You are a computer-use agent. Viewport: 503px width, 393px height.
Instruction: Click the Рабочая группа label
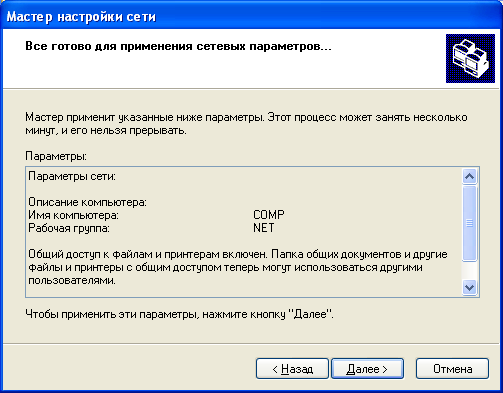pos(69,228)
